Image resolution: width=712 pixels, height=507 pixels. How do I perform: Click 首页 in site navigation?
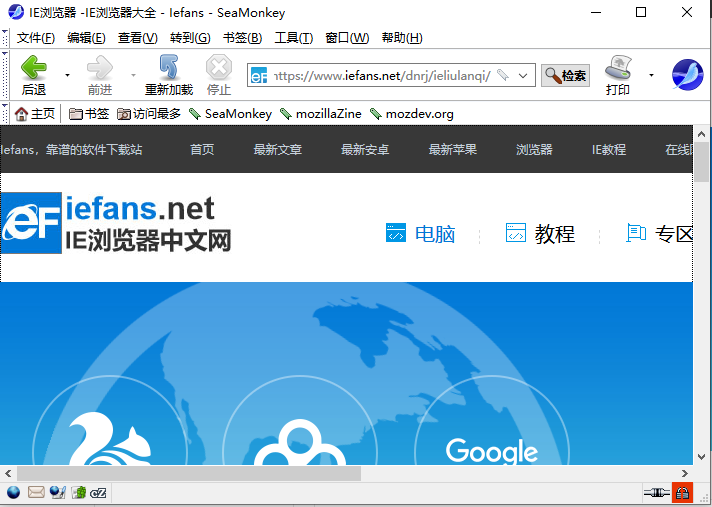[202, 149]
